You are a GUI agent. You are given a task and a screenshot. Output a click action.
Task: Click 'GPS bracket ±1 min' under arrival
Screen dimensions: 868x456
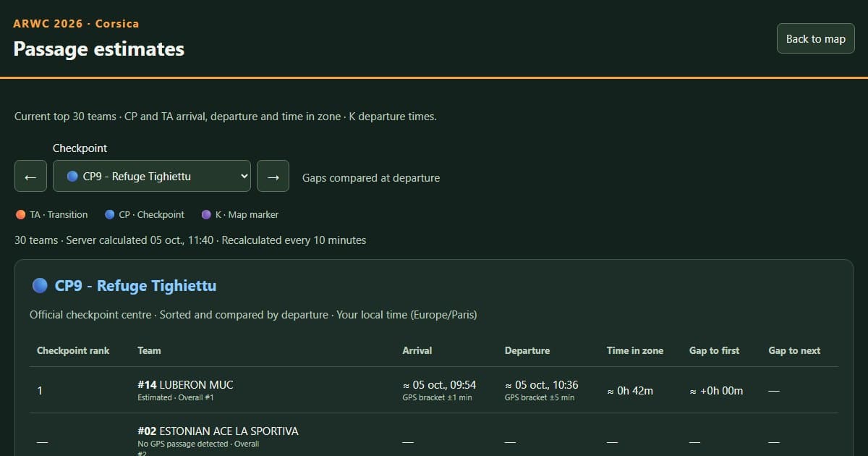438,397
